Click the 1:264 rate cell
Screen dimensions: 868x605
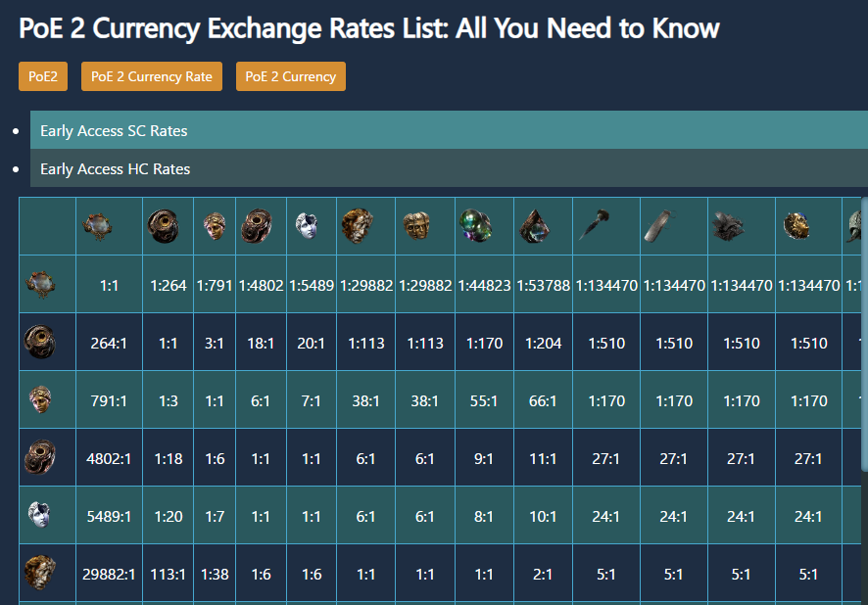[x=169, y=285]
